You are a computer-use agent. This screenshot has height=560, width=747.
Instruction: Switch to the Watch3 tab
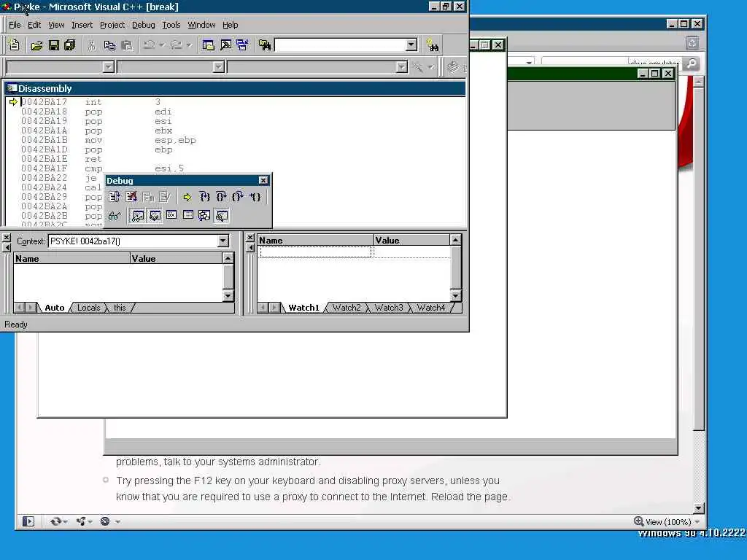pyautogui.click(x=389, y=308)
